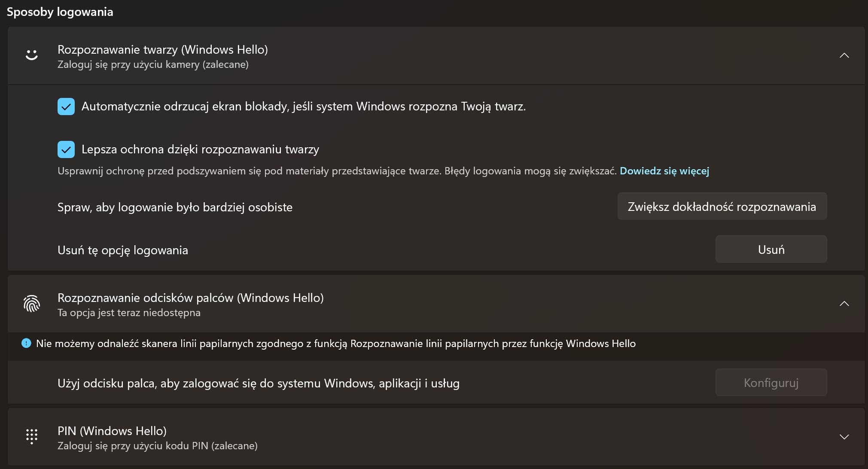Collapse the fingerprint recognition section chevron
The height and width of the screenshot is (469, 868).
point(844,304)
